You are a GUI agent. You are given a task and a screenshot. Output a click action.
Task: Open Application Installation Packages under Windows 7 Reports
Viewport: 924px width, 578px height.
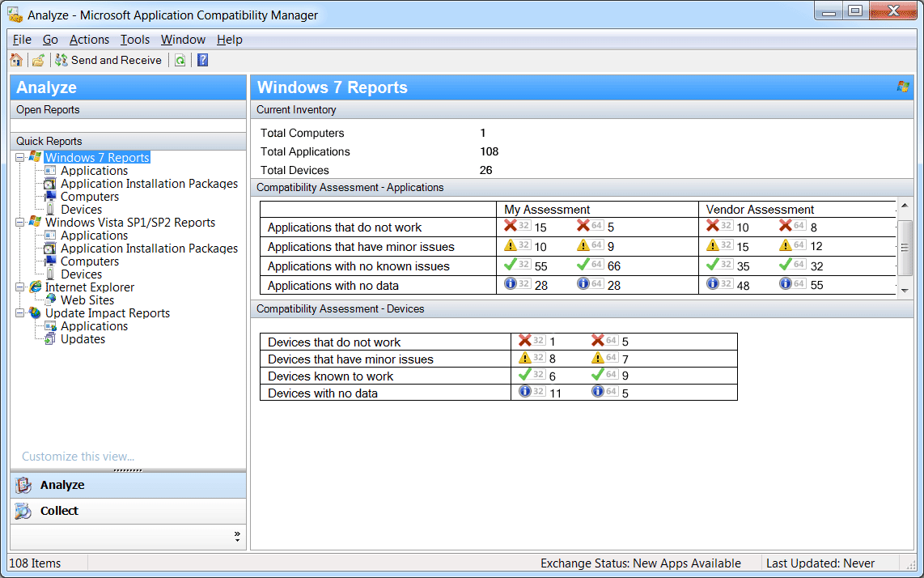[x=149, y=184]
